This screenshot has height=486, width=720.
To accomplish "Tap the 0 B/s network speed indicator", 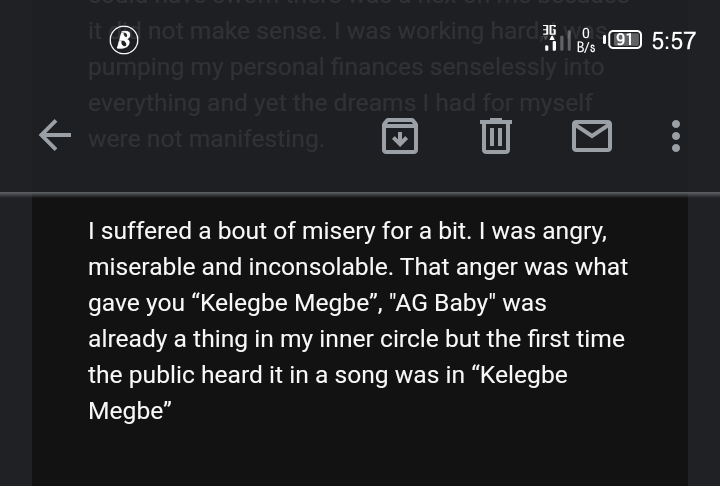I will pos(585,41).
